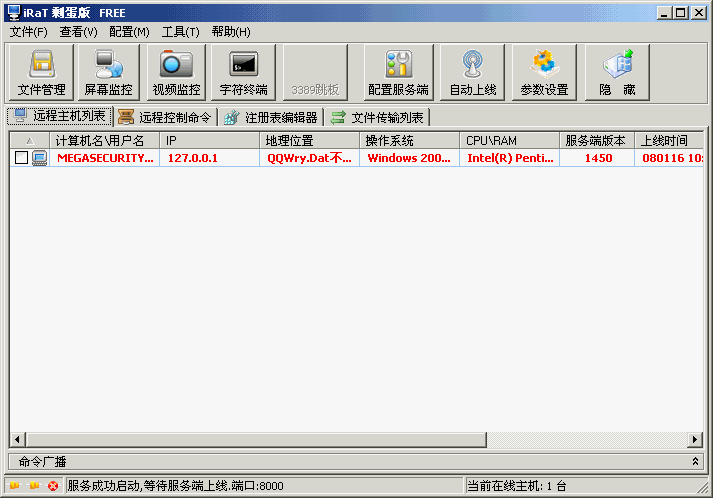Sort by the 地理位置 column header
Screen dimensions: 713x498
pyautogui.click(x=308, y=141)
